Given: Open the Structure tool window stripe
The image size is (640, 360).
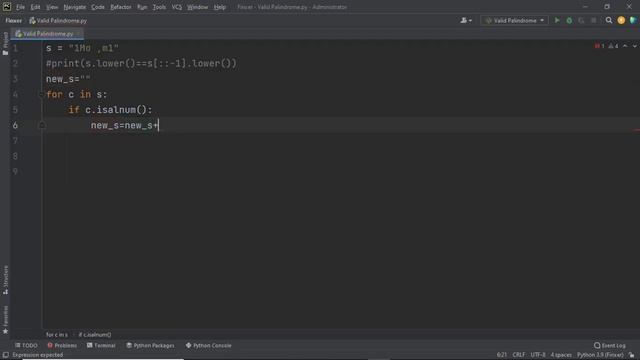Looking at the screenshot, I should (5, 280).
